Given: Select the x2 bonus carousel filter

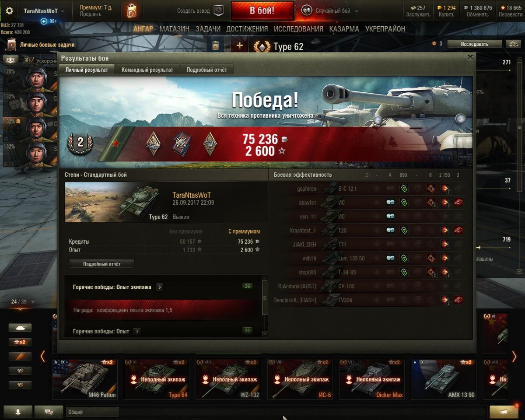Looking at the screenshot, I should tap(20, 342).
